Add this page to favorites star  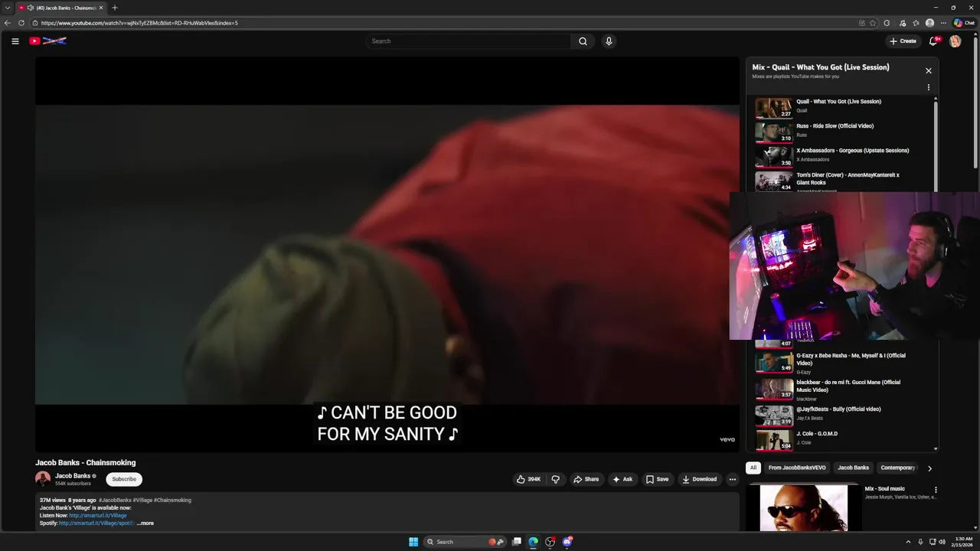pos(873,23)
